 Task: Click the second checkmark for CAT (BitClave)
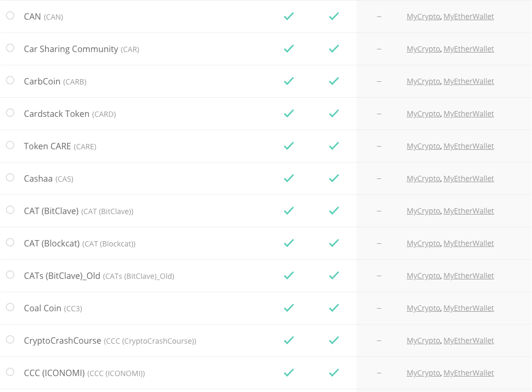click(334, 210)
